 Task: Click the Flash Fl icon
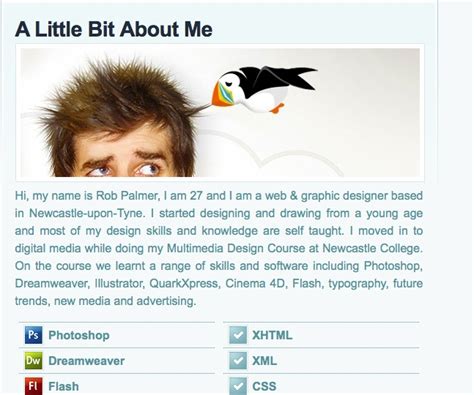(x=33, y=386)
